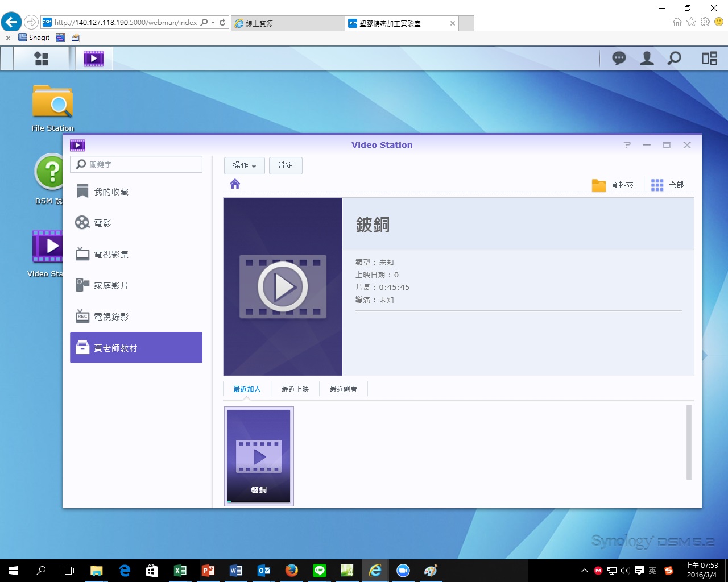Select the 黃老師教材 library
This screenshot has width=728, height=582.
click(x=136, y=347)
